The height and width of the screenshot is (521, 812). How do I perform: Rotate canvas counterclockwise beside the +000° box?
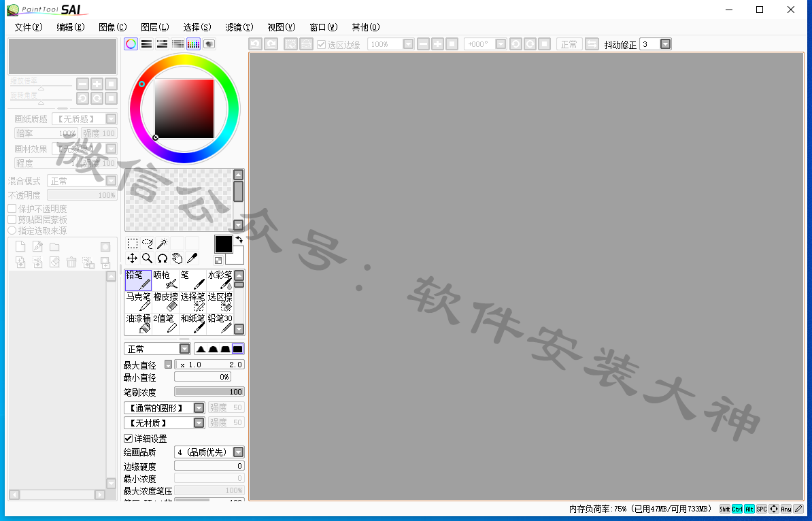tap(515, 44)
